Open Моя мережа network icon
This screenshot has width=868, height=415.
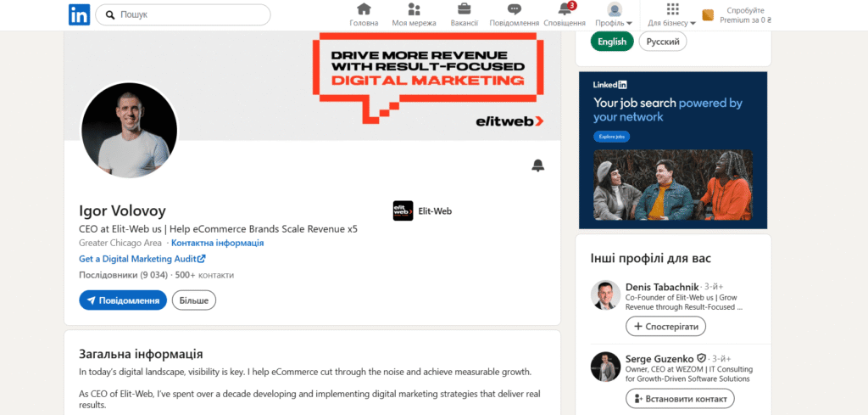tap(414, 9)
